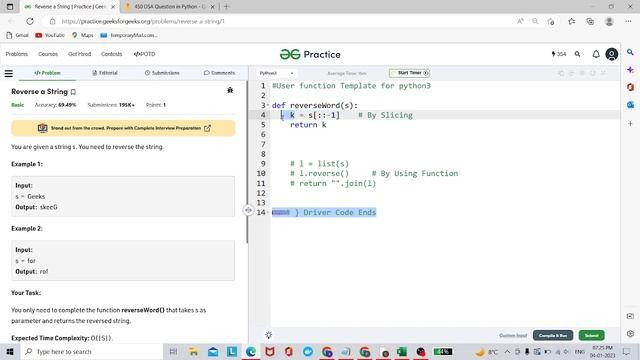Viewport: 640px width, 360px height.
Task: Open the Get Hired menu
Action: 80,54
